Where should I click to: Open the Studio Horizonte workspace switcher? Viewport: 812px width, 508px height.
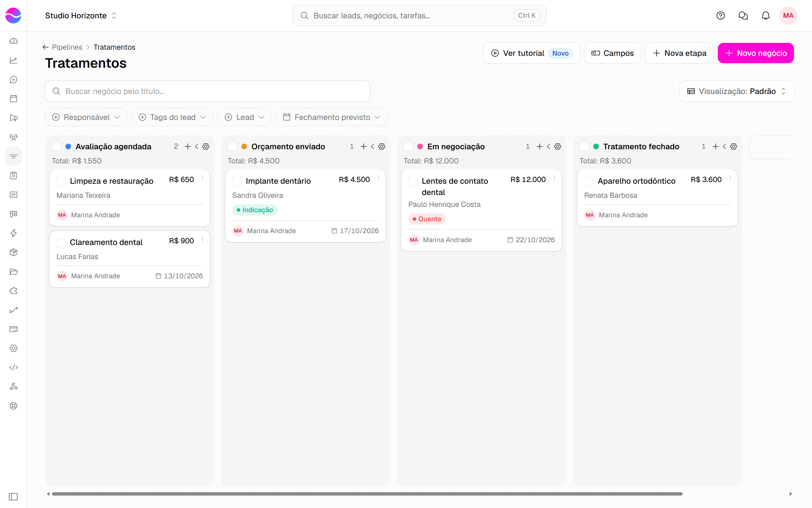tap(81, 16)
